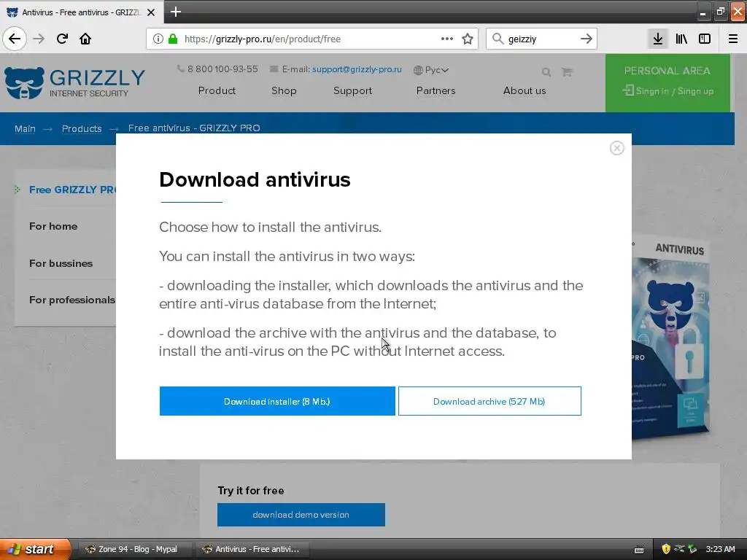Go to Main breadcrumb link

[x=25, y=128]
